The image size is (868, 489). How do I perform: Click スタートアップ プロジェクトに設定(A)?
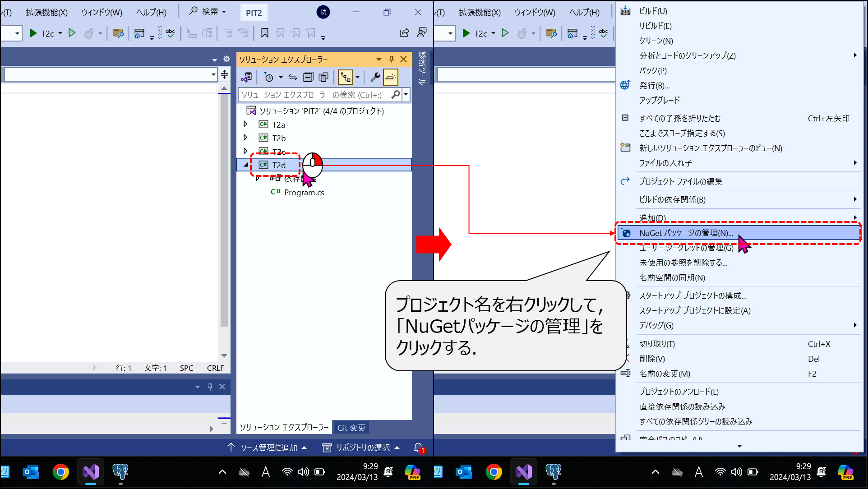(695, 310)
